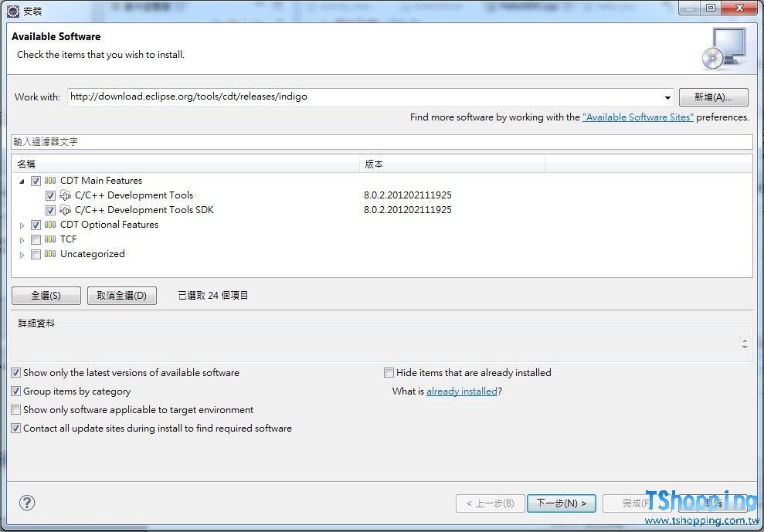Expand the CDT Optional Features tree node
This screenshot has height=532, width=764.
[22, 225]
